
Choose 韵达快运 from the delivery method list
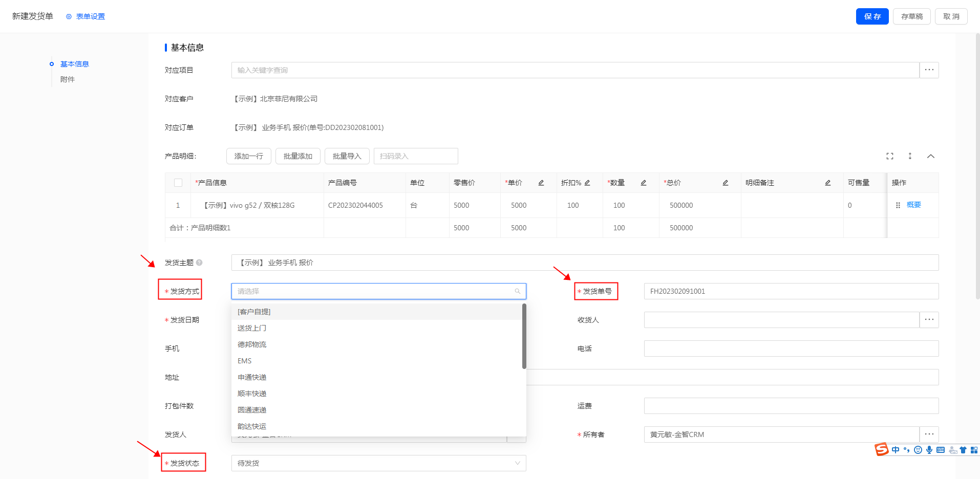pyautogui.click(x=376, y=426)
